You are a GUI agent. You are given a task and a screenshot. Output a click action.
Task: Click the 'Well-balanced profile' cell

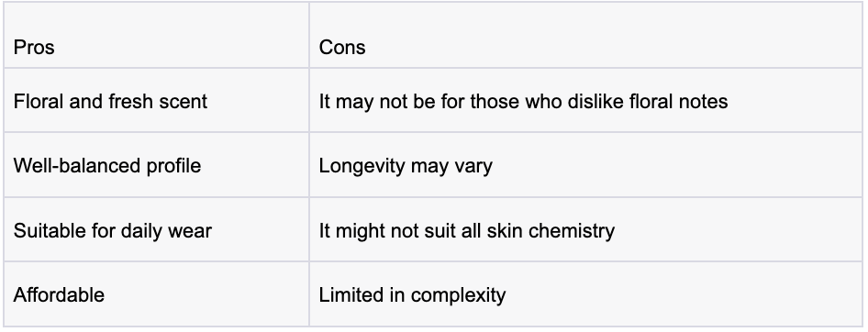tap(157, 165)
